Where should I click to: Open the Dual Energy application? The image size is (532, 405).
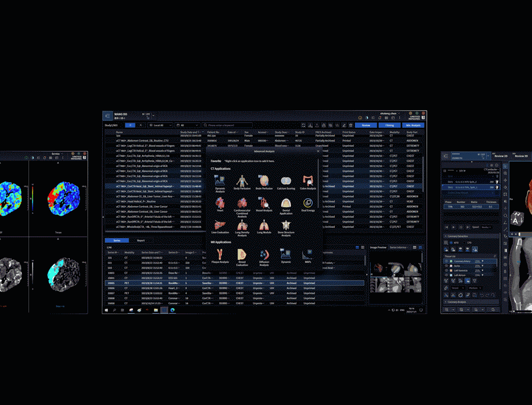point(308,203)
